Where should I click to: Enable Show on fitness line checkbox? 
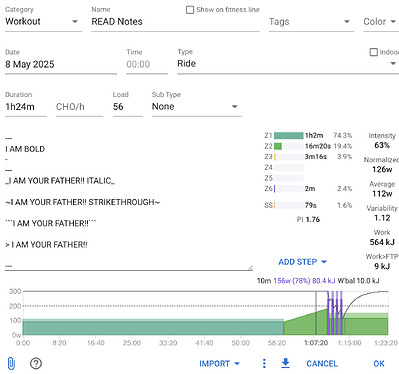pos(190,10)
